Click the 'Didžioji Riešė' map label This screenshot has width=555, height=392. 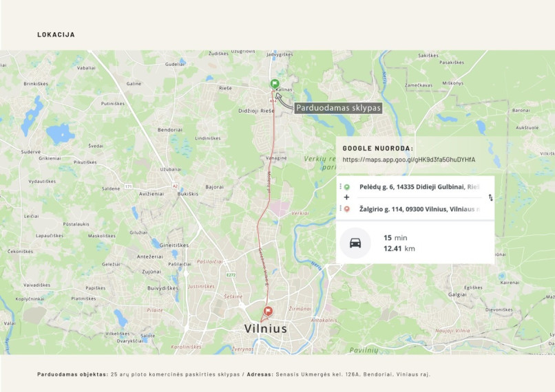point(256,111)
